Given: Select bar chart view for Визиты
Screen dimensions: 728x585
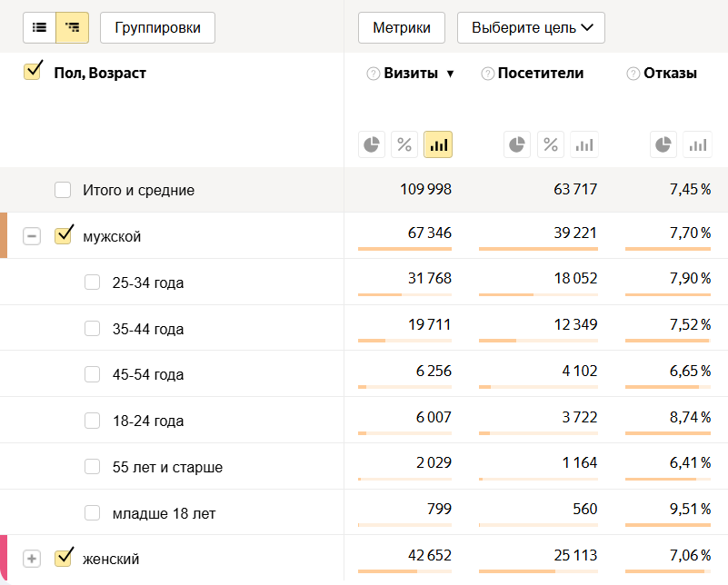Looking at the screenshot, I should (x=438, y=144).
